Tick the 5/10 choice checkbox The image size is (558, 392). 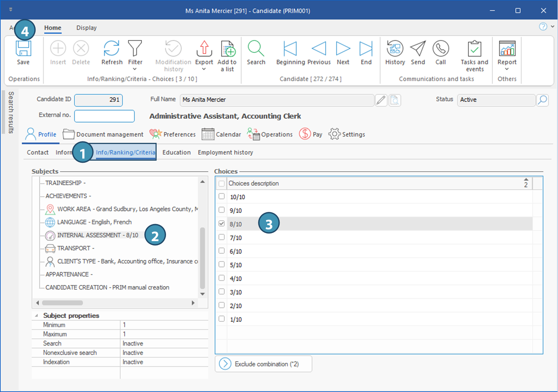pyautogui.click(x=221, y=264)
